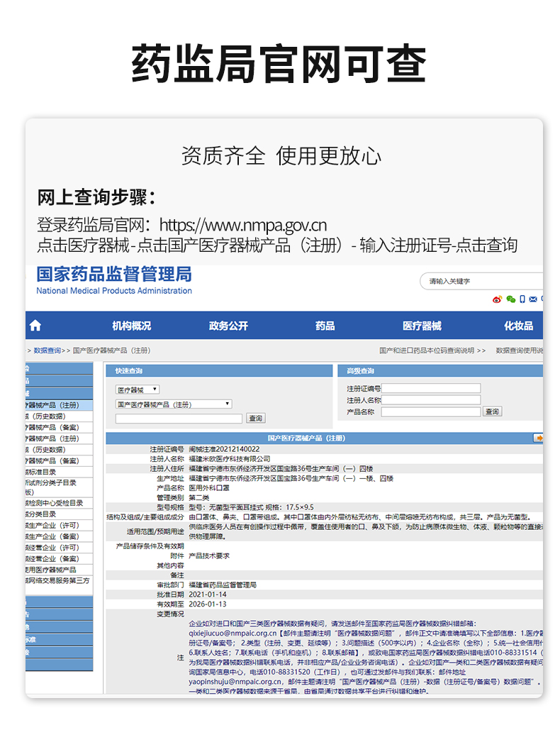Click registrant name 福建米欧医疗科技有限公司
Image resolution: width=560 pixels, height=735 pixels.
pyautogui.click(x=230, y=459)
